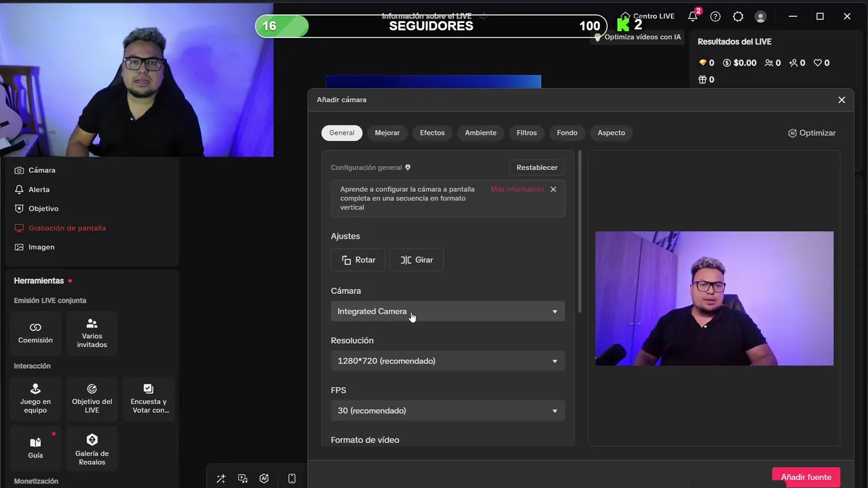Switch to the General tab
868x488 pixels.
[342, 133]
